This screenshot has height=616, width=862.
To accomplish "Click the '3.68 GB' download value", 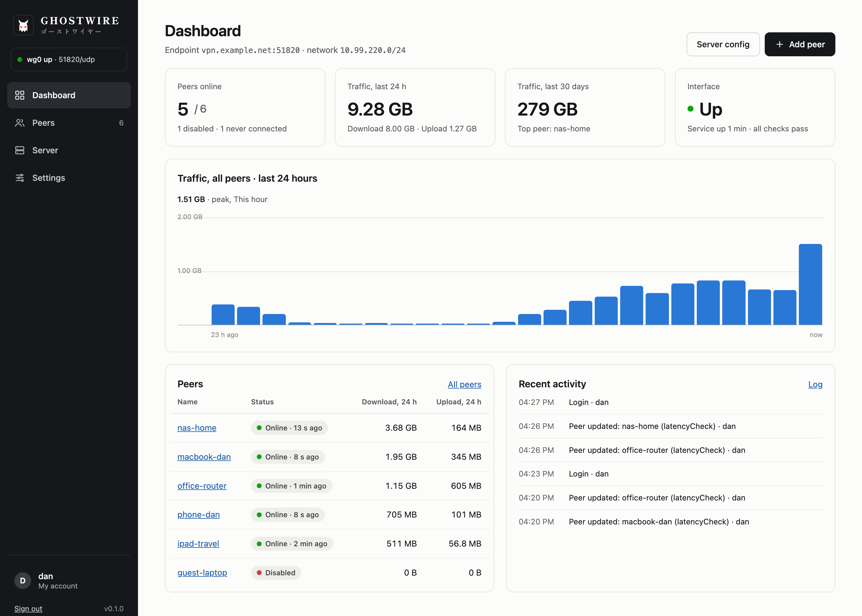I will tap(401, 428).
